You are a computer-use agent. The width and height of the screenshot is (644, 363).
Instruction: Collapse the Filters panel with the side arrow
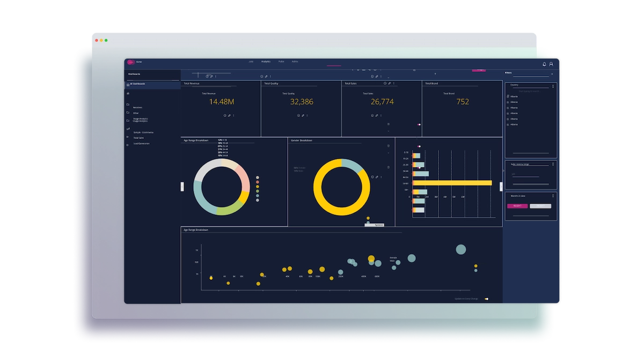pos(501,186)
